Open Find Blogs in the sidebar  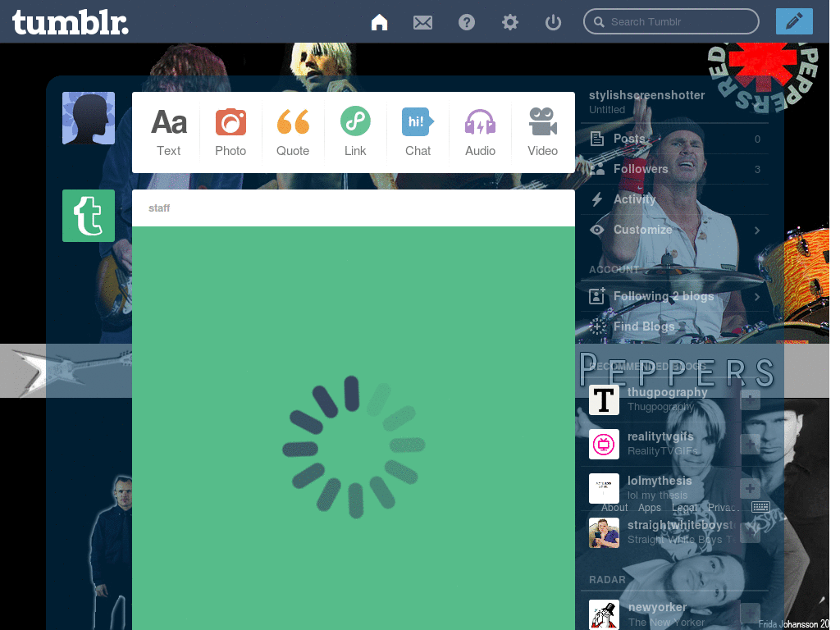coord(674,326)
